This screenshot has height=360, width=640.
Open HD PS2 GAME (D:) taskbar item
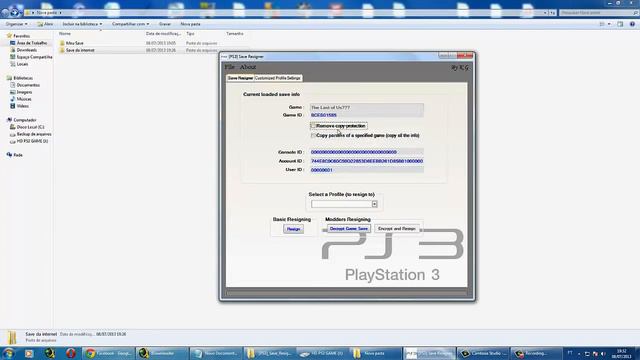tap(322, 353)
